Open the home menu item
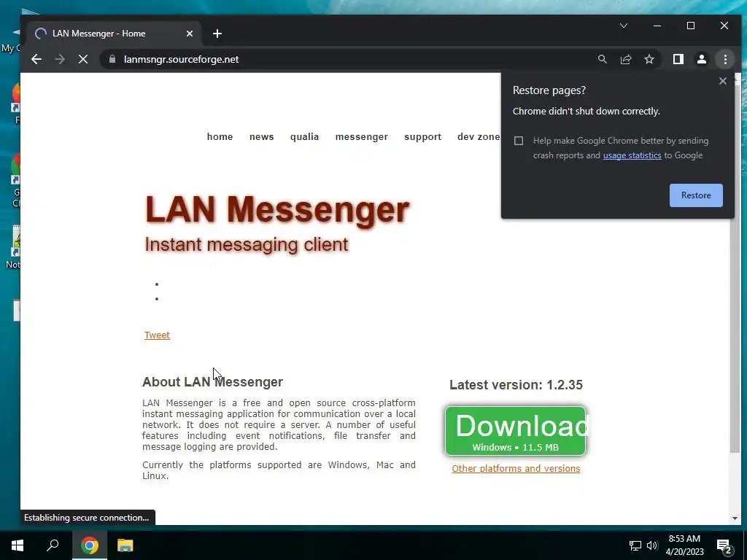The width and height of the screenshot is (747, 560). point(220,136)
